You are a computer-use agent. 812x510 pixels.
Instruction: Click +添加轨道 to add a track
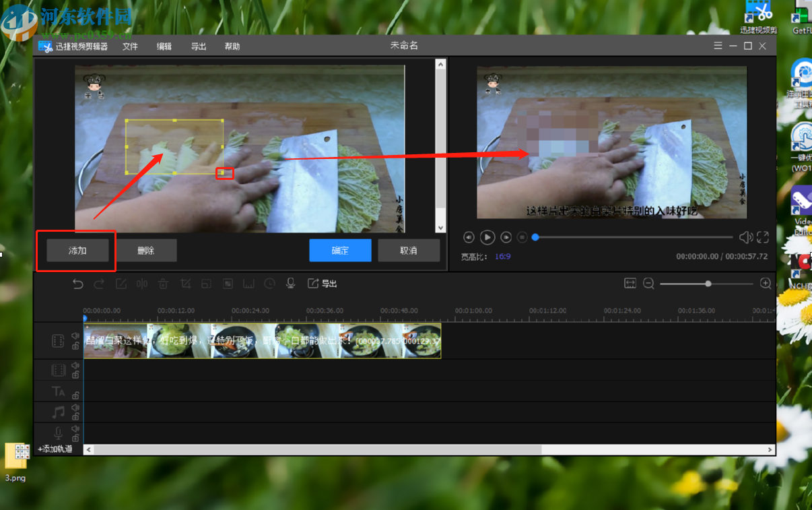point(55,449)
